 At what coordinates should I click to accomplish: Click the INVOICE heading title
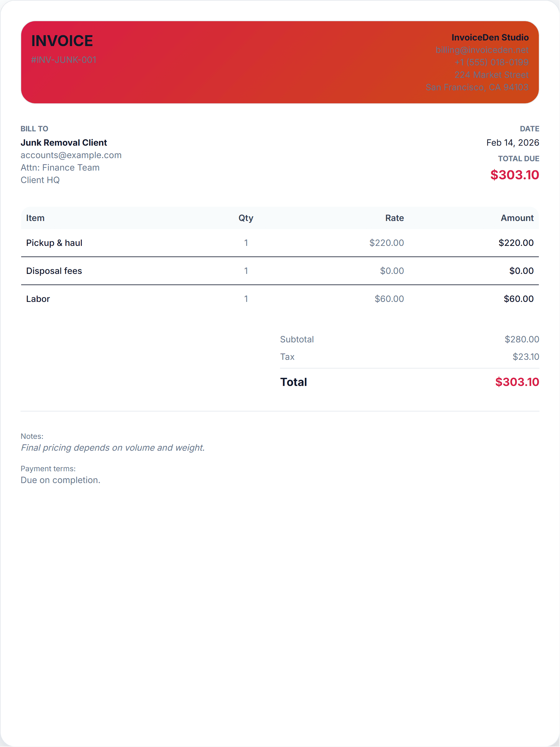click(x=62, y=41)
